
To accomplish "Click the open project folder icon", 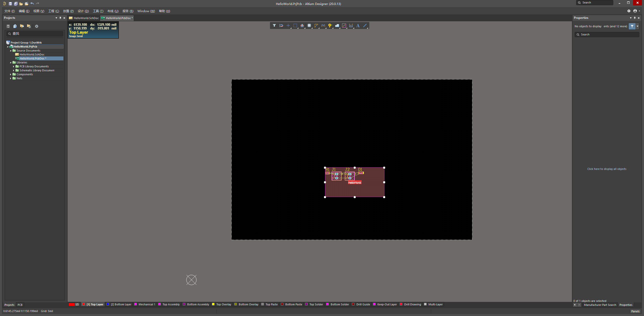I will click(x=27, y=3).
